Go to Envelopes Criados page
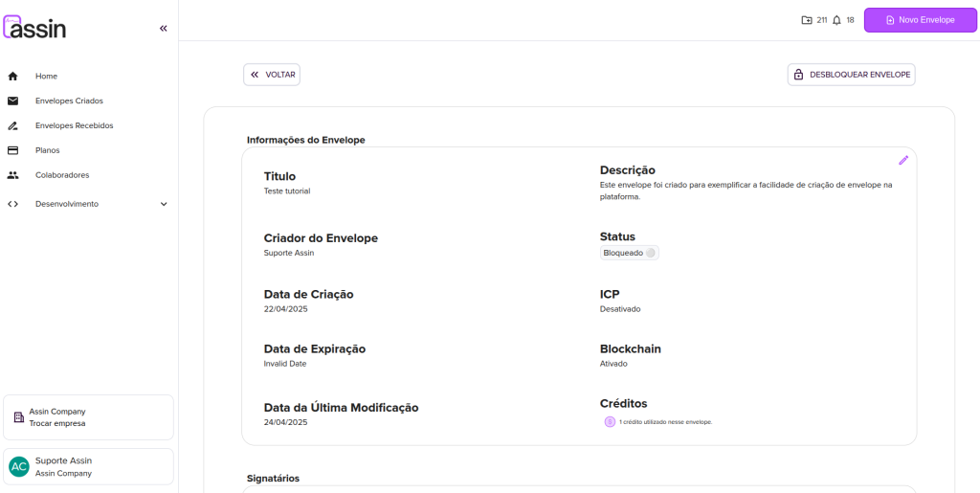Screen dimensions: 980x493 tap(69, 101)
